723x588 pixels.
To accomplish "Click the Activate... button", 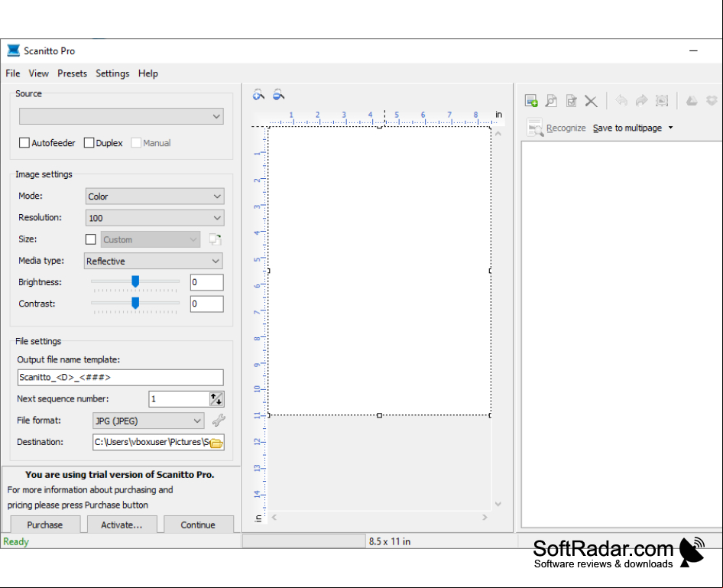I will [122, 525].
